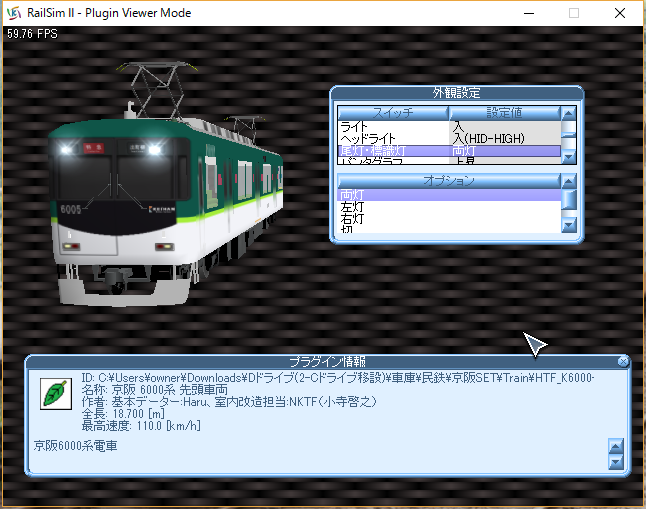
Task: Click the plugin description scroll-up arrow
Action: click(616, 446)
